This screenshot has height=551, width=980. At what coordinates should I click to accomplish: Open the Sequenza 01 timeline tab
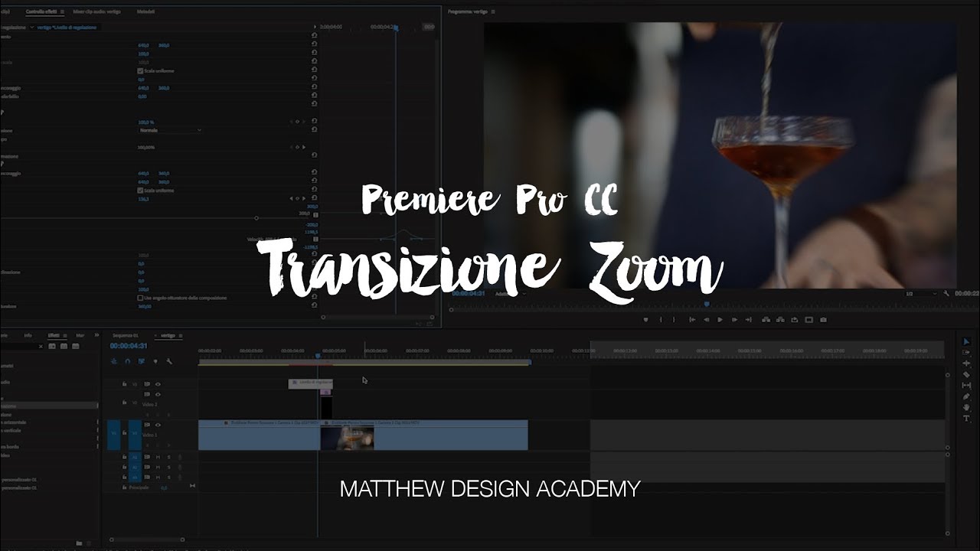(x=126, y=335)
